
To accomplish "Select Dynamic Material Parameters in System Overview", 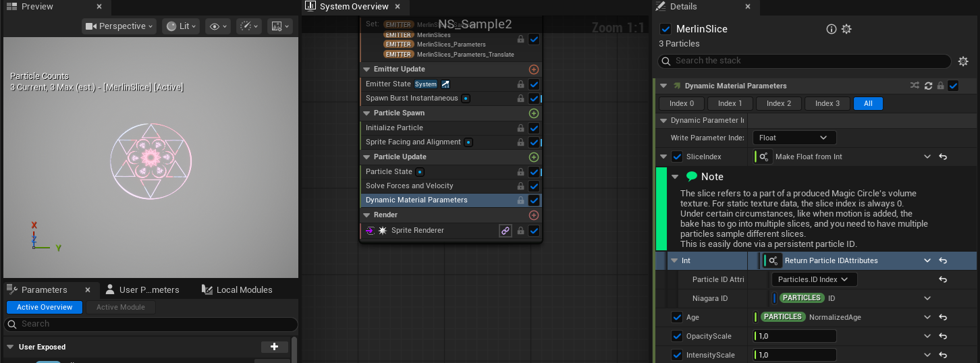I will (x=416, y=200).
